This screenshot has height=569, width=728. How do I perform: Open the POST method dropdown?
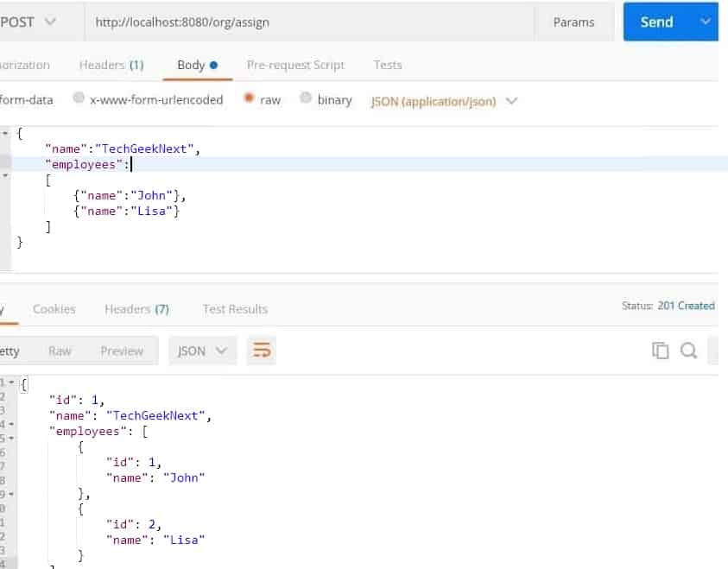tap(28, 22)
